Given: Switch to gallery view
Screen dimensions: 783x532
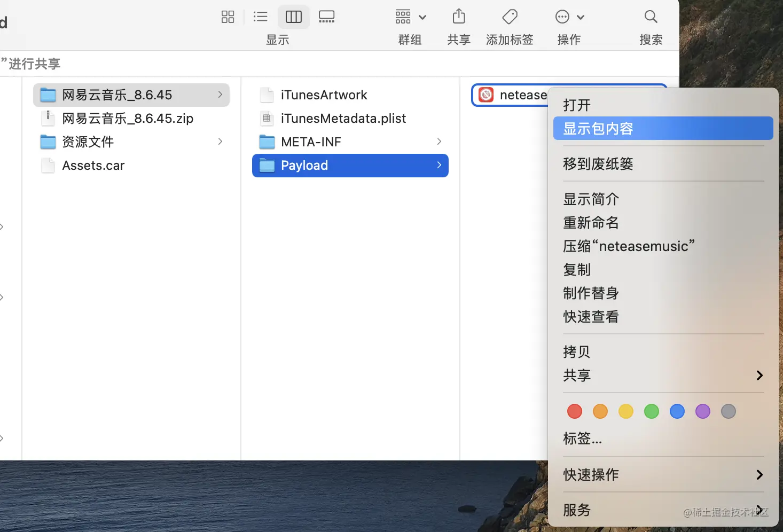Looking at the screenshot, I should tap(326, 17).
